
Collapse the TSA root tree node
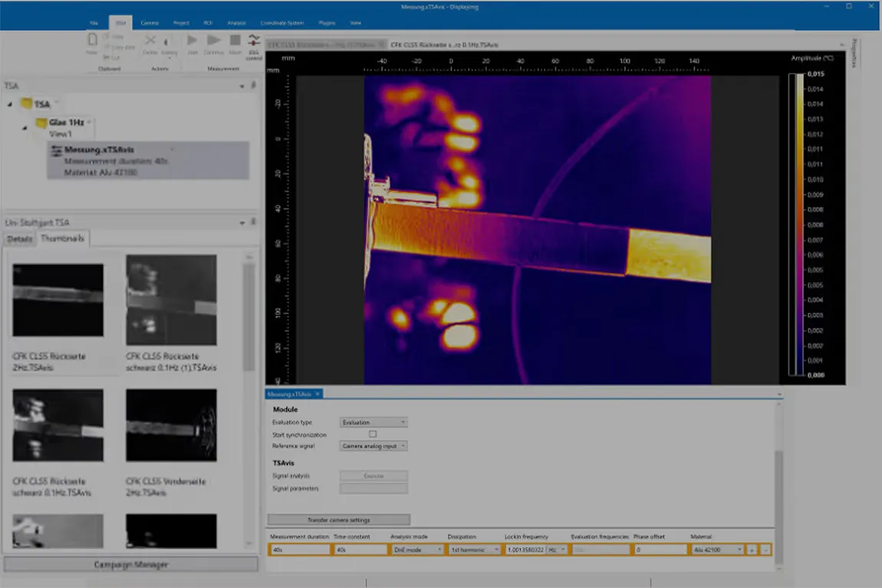tap(10, 104)
